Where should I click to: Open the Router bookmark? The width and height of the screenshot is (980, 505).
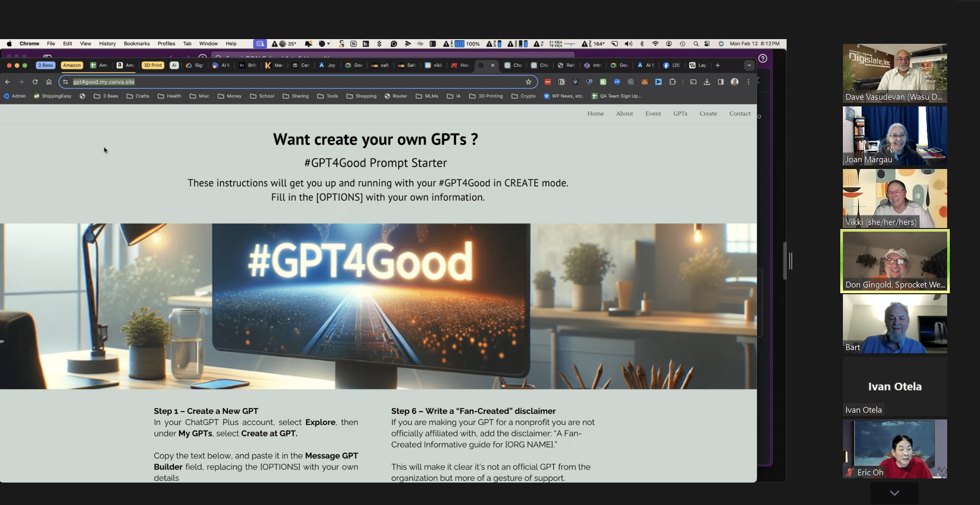(396, 96)
